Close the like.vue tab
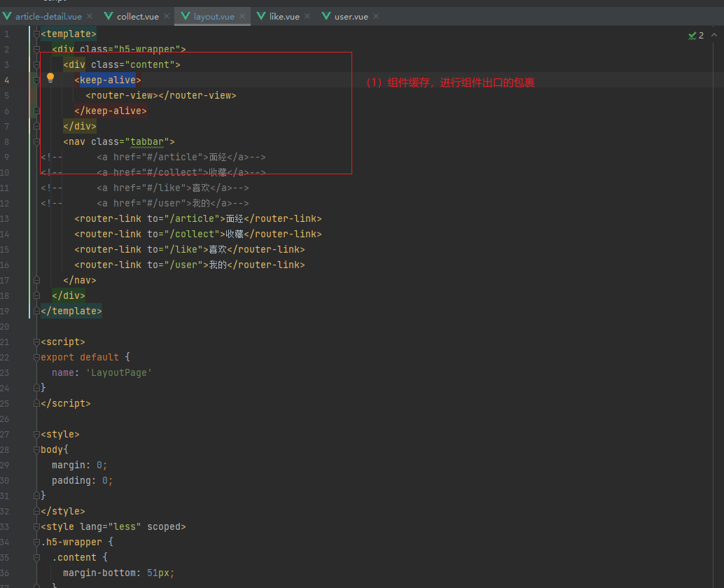Screen dimensions: 724x588 [x=307, y=16]
